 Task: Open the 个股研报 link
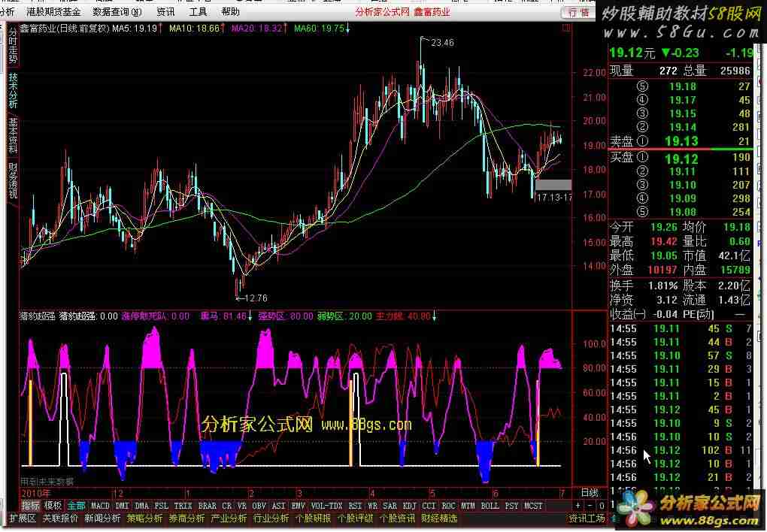[x=313, y=518]
